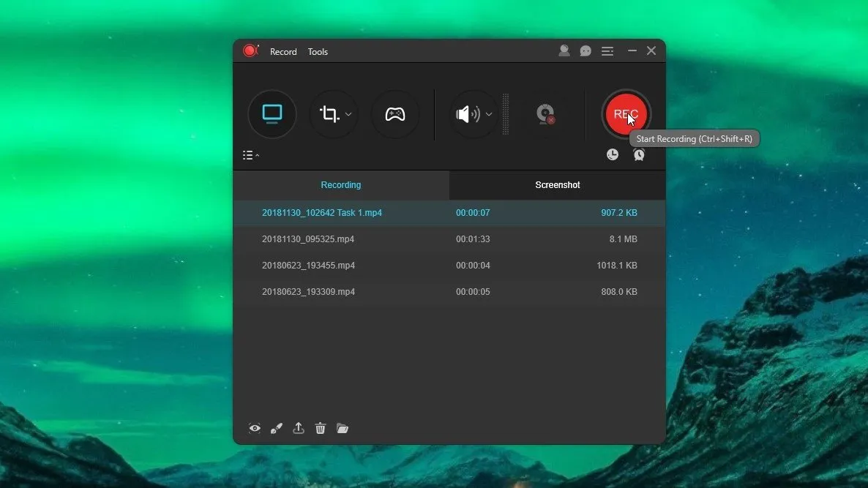The width and height of the screenshot is (868, 488).
Task: Select the 20181130_095325.mp4 recording
Action: 308,239
